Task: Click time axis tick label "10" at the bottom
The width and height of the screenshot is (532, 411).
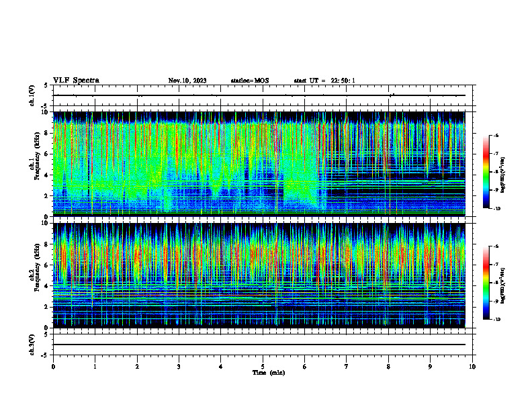Action: (472, 367)
